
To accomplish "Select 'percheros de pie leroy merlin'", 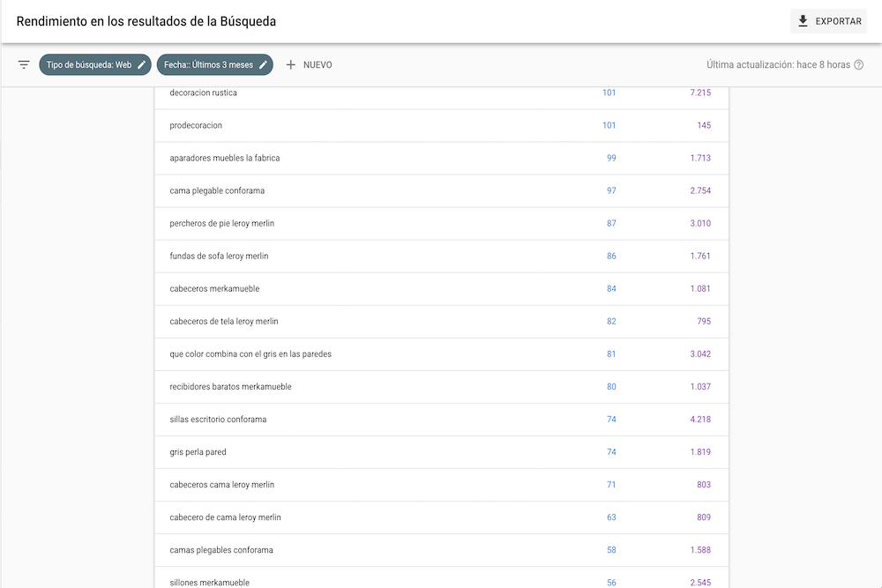I will tap(223, 223).
